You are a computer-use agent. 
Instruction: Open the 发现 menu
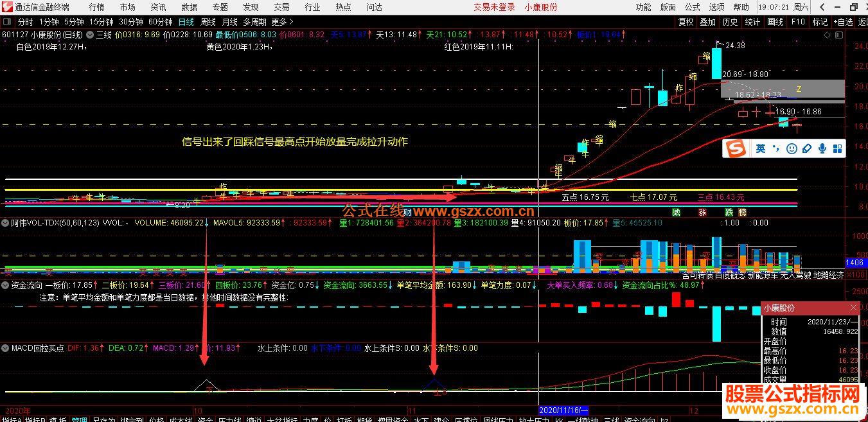point(251,7)
